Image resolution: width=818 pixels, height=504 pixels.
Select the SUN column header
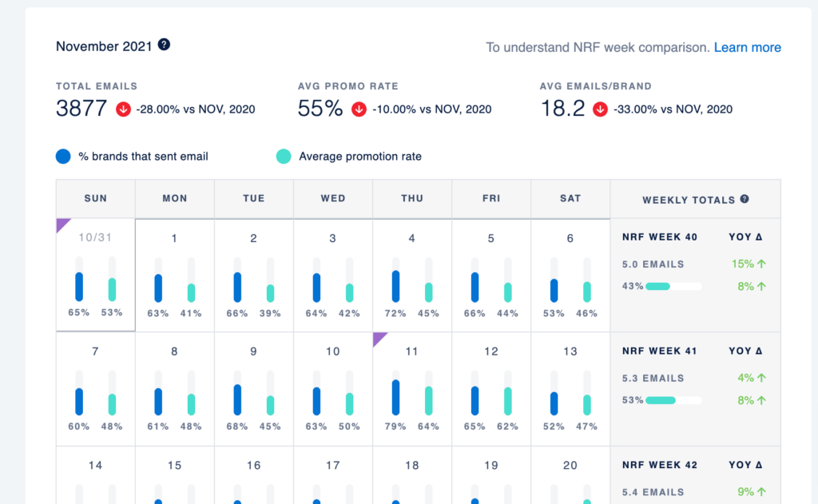point(96,199)
